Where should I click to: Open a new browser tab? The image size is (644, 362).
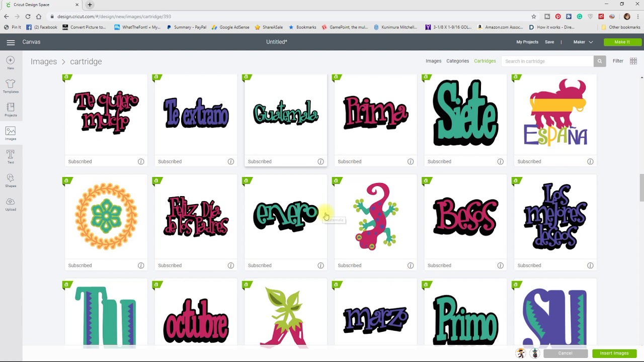[x=90, y=5]
